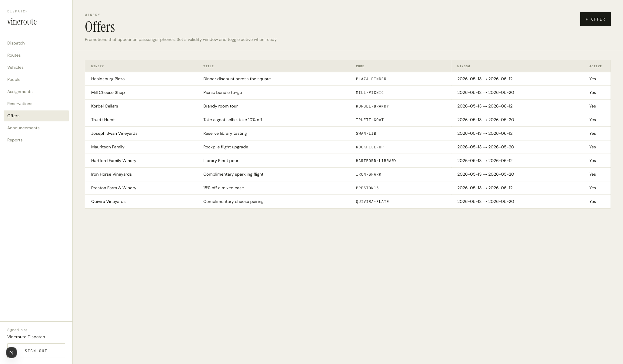The width and height of the screenshot is (623, 364).
Task: Click 'Rockpile flight upgrade' title
Action: click(226, 147)
